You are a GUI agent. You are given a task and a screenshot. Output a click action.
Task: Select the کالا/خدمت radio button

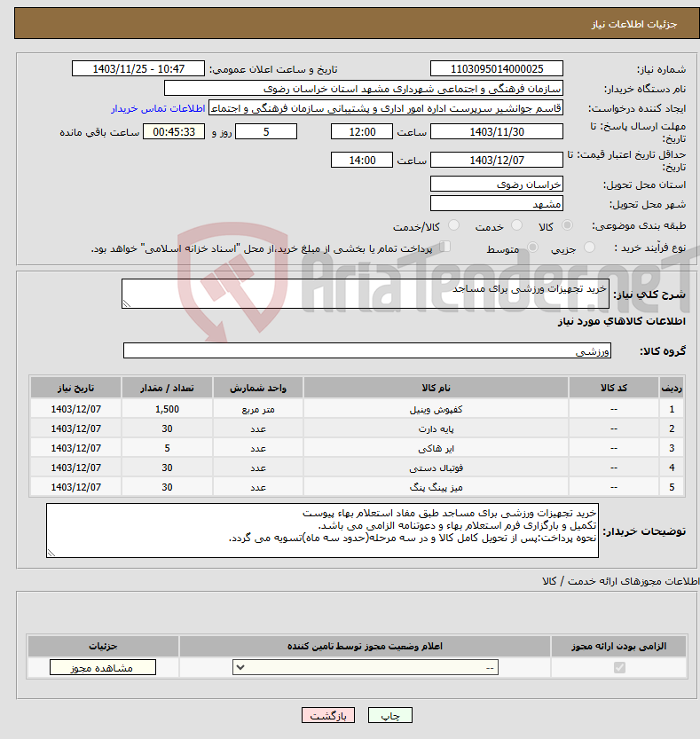(453, 225)
